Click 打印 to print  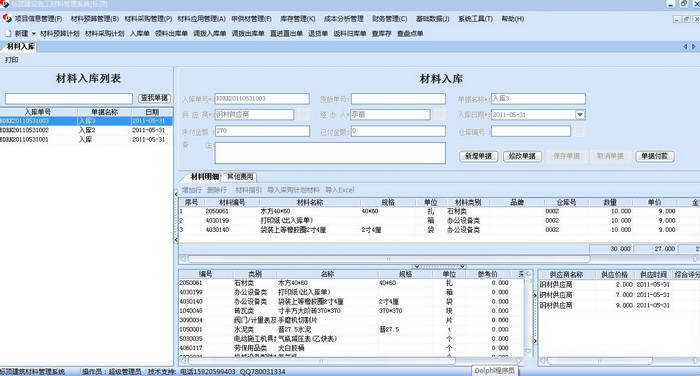click(12, 60)
